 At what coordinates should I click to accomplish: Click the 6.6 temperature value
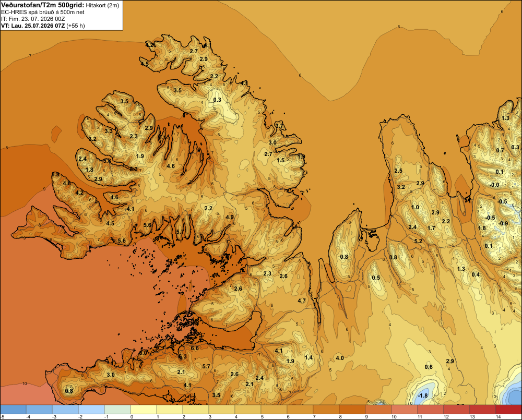point(195,348)
